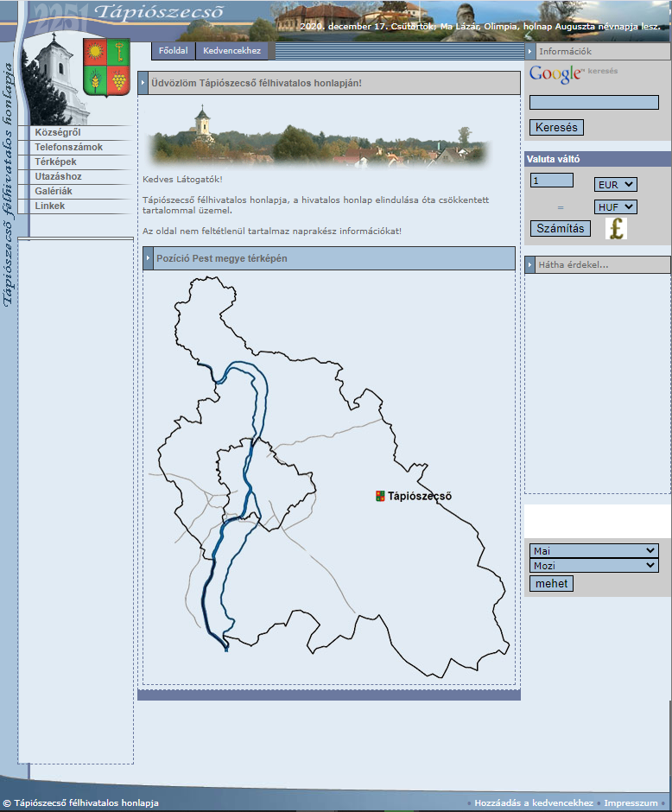Image resolution: width=672 pixels, height=812 pixels.
Task: Open the EUR source currency dropdown
Action: tap(615, 184)
